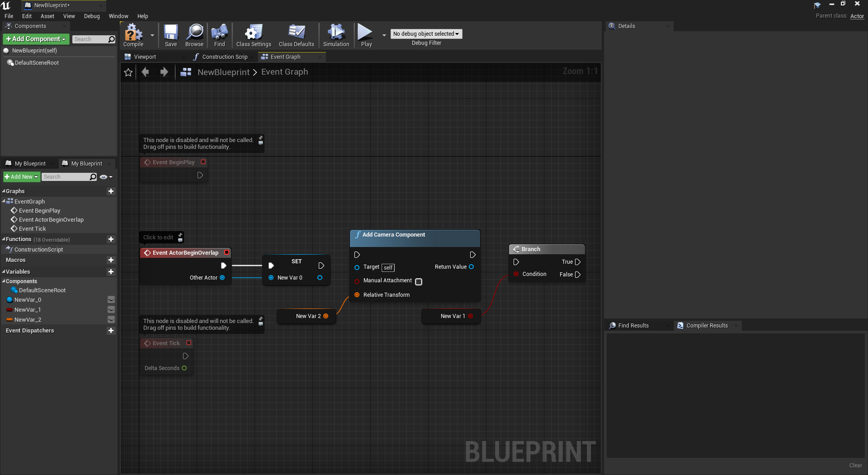Toggle the Manual Attachment checkbox
The height and width of the screenshot is (475, 868).
(x=419, y=282)
